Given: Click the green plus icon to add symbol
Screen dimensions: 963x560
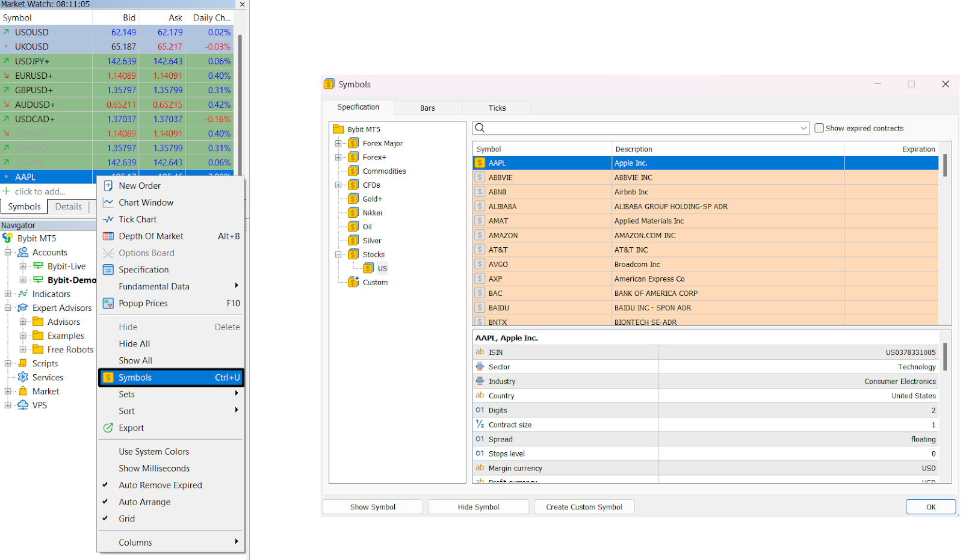Looking at the screenshot, I should pyautogui.click(x=7, y=191).
